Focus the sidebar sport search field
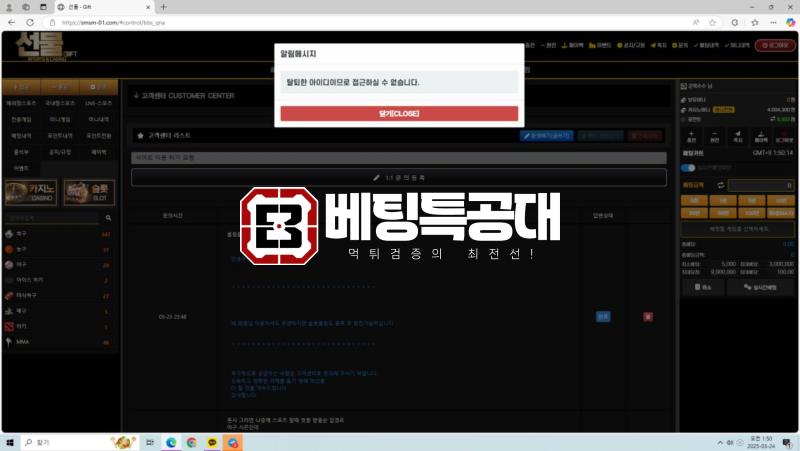 point(52,218)
